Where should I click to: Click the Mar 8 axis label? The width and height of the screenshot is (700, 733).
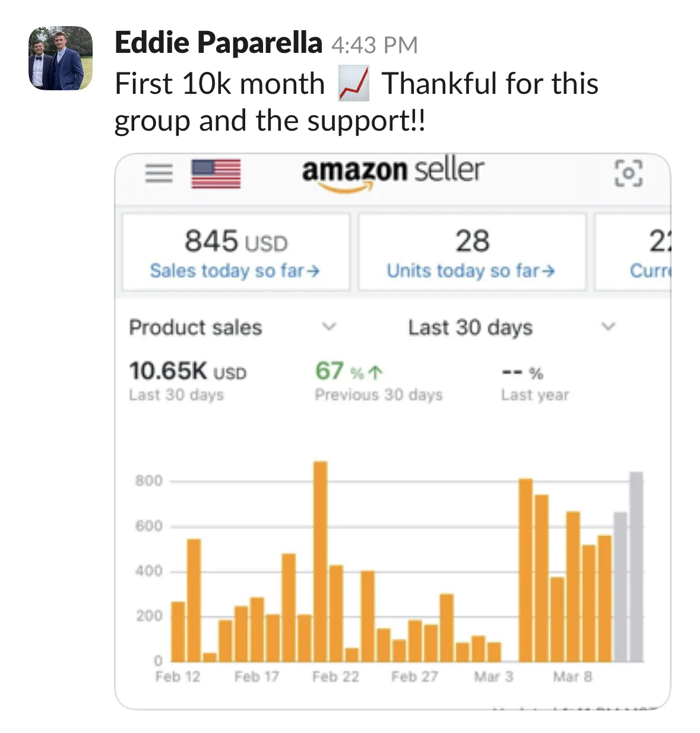[572, 677]
